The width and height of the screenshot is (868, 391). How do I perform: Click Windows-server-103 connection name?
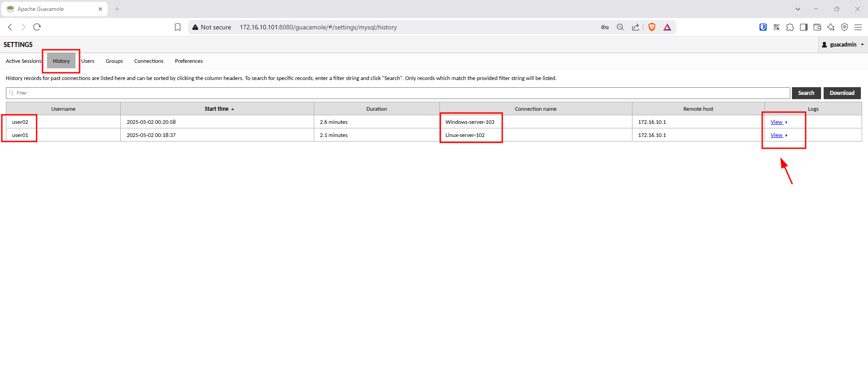(470, 122)
